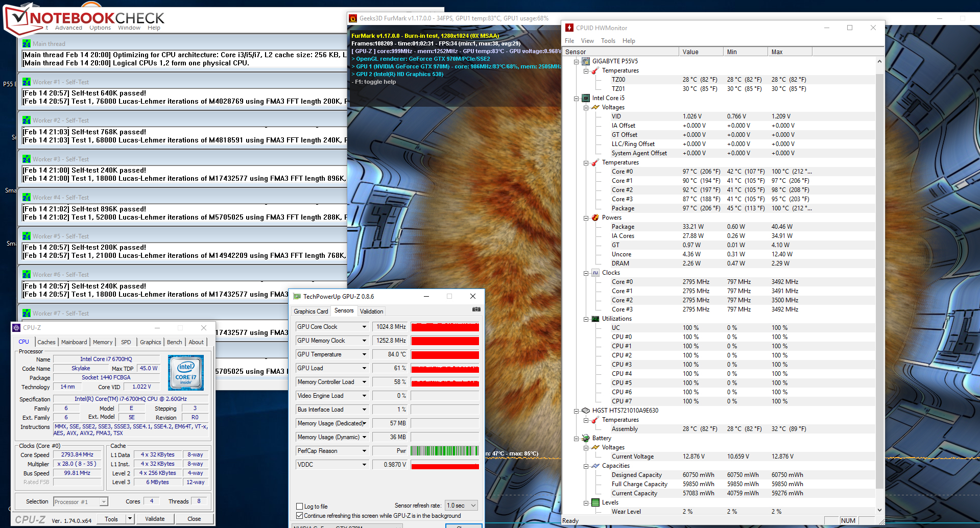Open the PerfCap Reason sensor dropdown
980x528 pixels.
coord(364,451)
